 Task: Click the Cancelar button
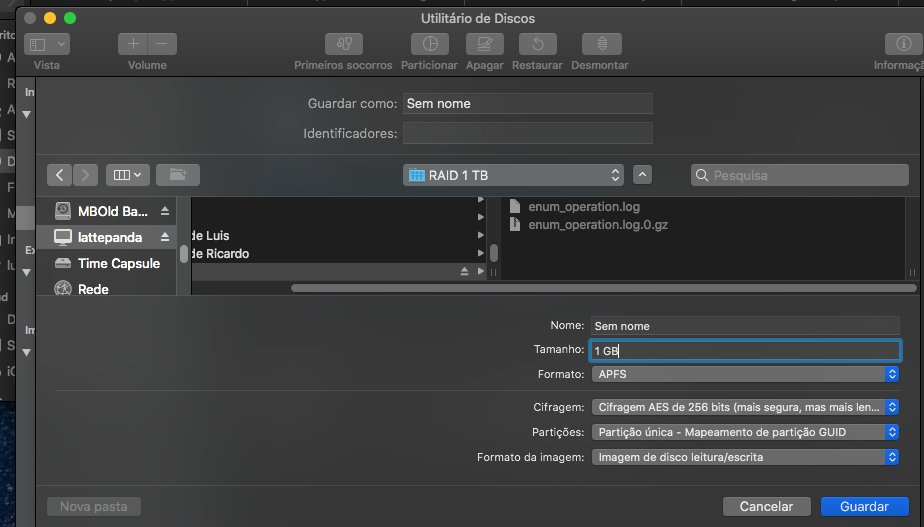[767, 506]
